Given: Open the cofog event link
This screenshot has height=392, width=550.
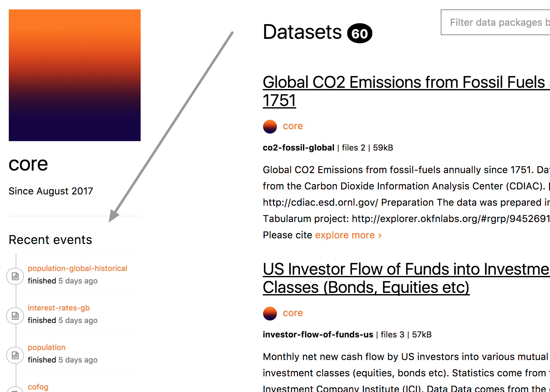Looking at the screenshot, I should pyautogui.click(x=38, y=387).
